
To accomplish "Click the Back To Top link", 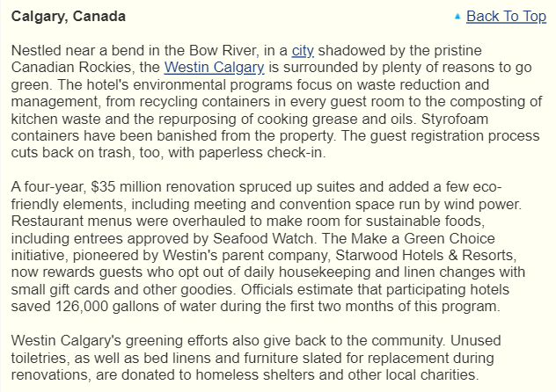I will click(x=506, y=16).
